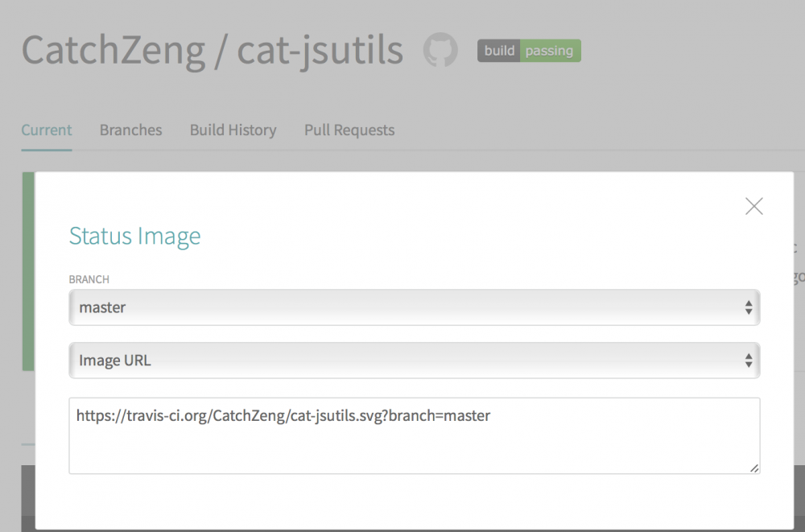This screenshot has width=805, height=532.
Task: Click the BRANCH field label
Action: tap(89, 279)
